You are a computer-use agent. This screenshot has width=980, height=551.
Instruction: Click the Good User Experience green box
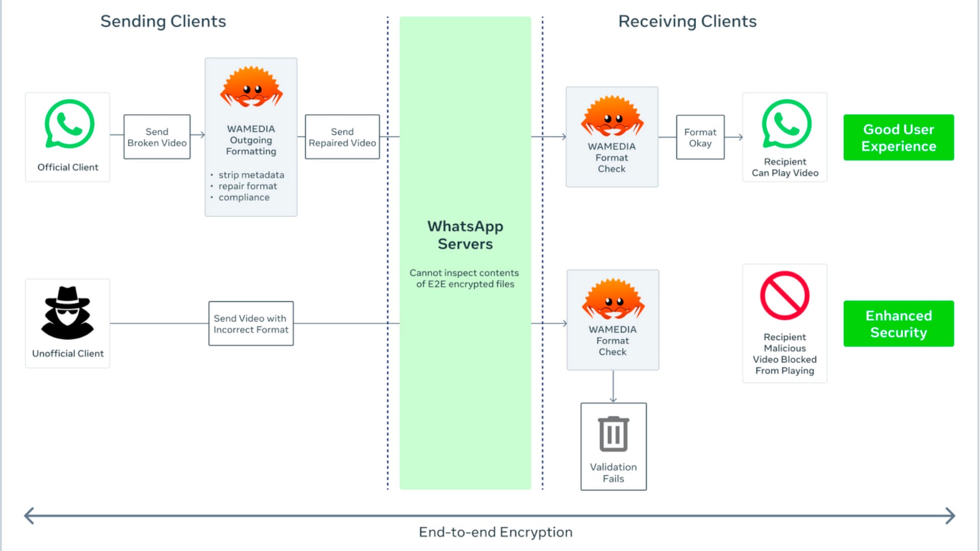(898, 138)
